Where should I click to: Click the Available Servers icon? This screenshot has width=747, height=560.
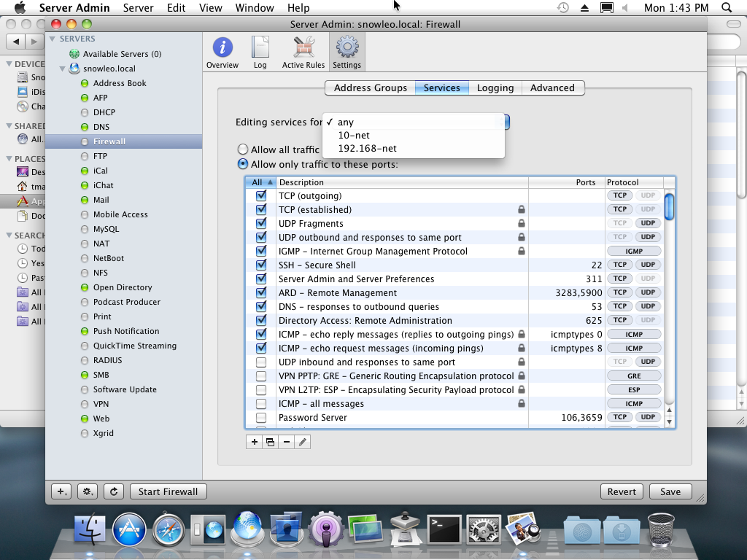(x=74, y=54)
